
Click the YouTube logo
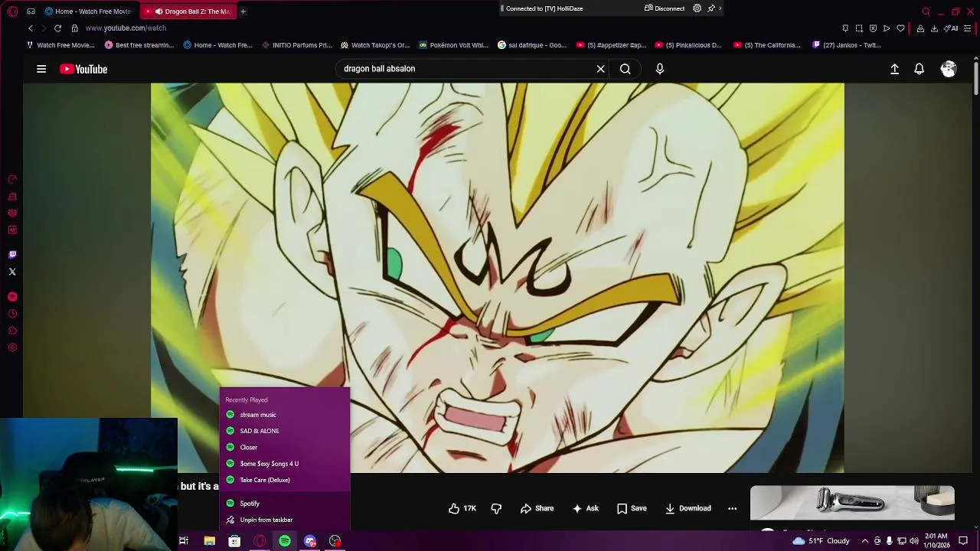coord(83,69)
